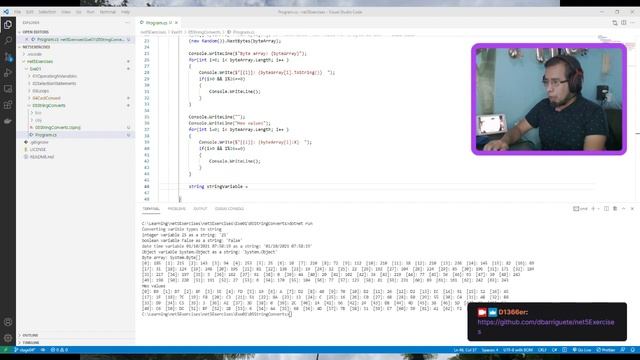Click Go Live in status bar
This screenshot has width=640, height=360.
click(582, 350)
